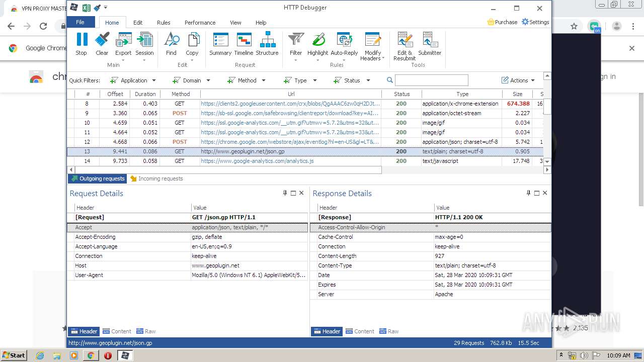Close the Request Details panel
The image size is (644, 362).
click(301, 193)
